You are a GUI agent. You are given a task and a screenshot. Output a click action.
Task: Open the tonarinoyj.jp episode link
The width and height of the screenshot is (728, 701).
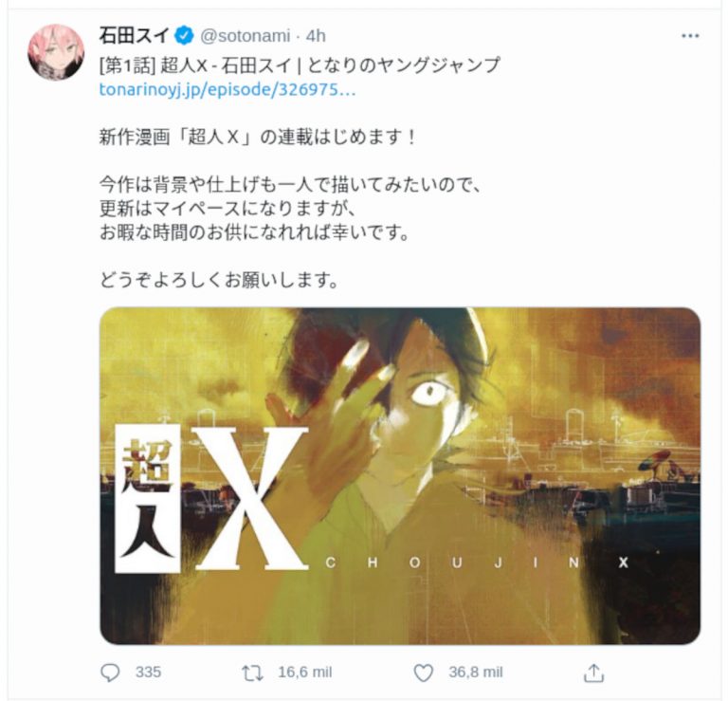coord(227,89)
